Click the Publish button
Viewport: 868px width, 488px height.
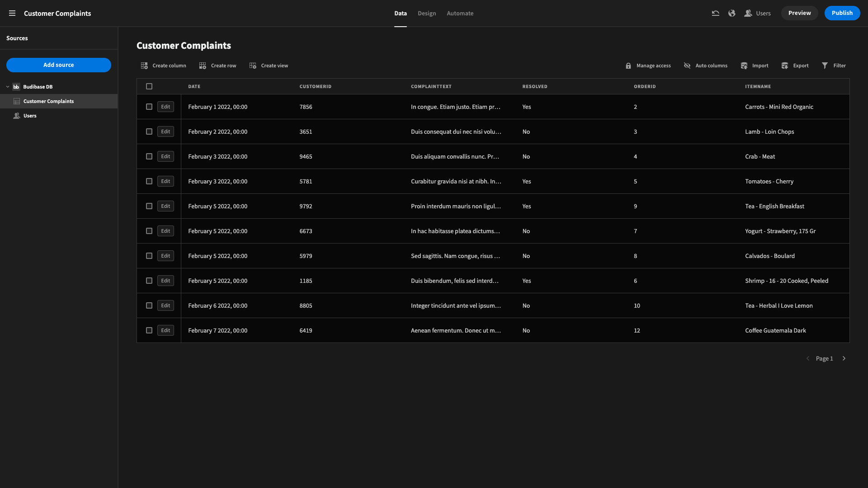click(x=842, y=13)
